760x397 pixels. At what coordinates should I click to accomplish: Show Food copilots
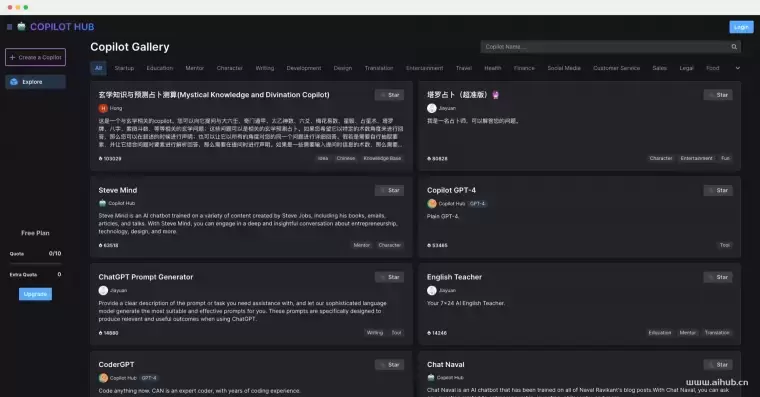[712, 68]
